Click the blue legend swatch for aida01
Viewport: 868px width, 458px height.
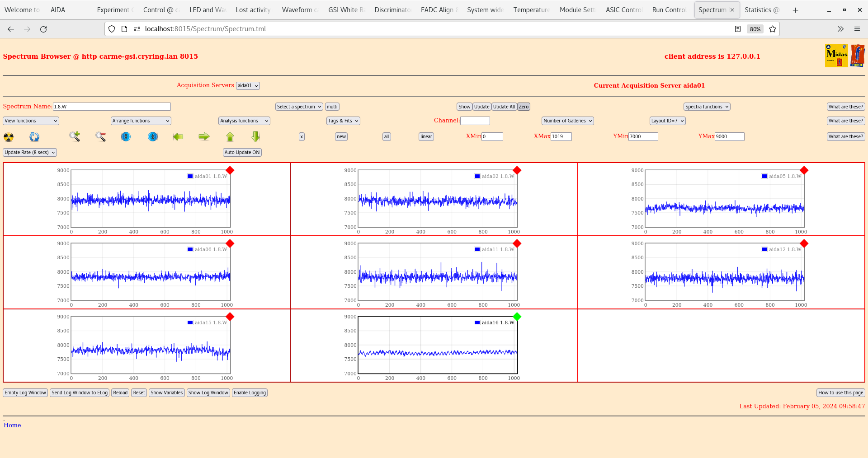point(190,176)
